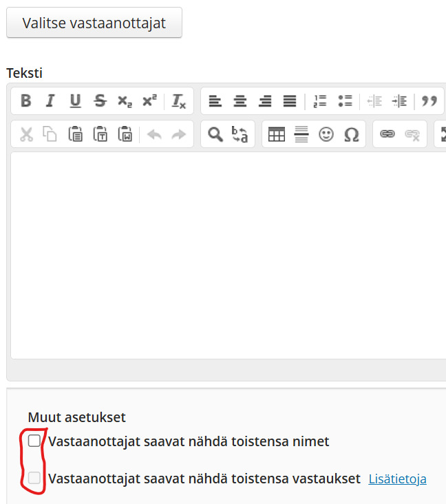446x504 pixels.
Task: Center align the text
Action: tap(240, 101)
